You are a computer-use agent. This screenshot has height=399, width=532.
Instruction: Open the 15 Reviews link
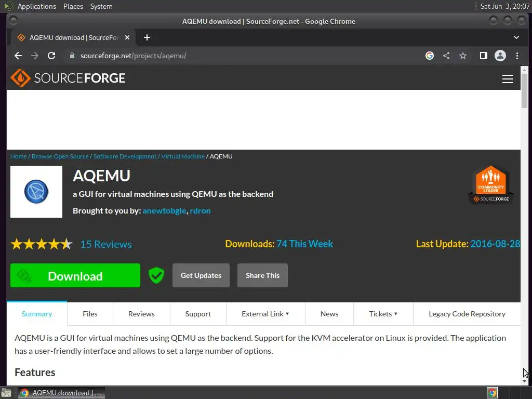(x=106, y=244)
